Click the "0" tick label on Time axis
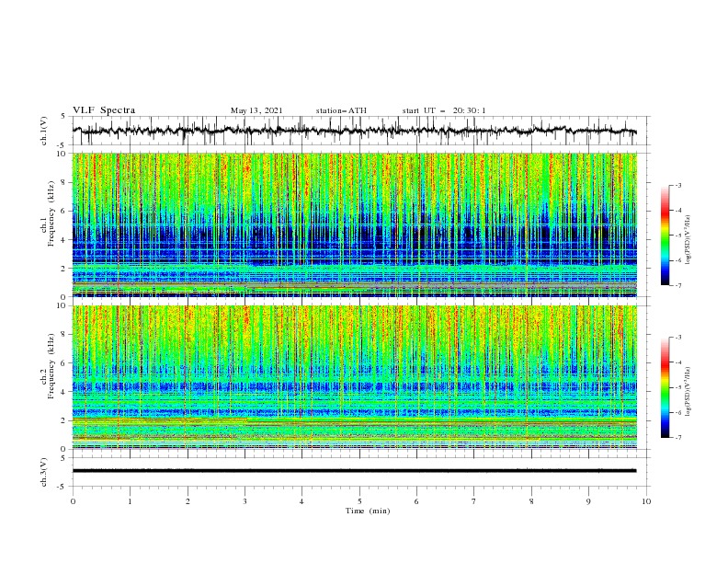Viewport: 728px width, 563px height. point(73,501)
